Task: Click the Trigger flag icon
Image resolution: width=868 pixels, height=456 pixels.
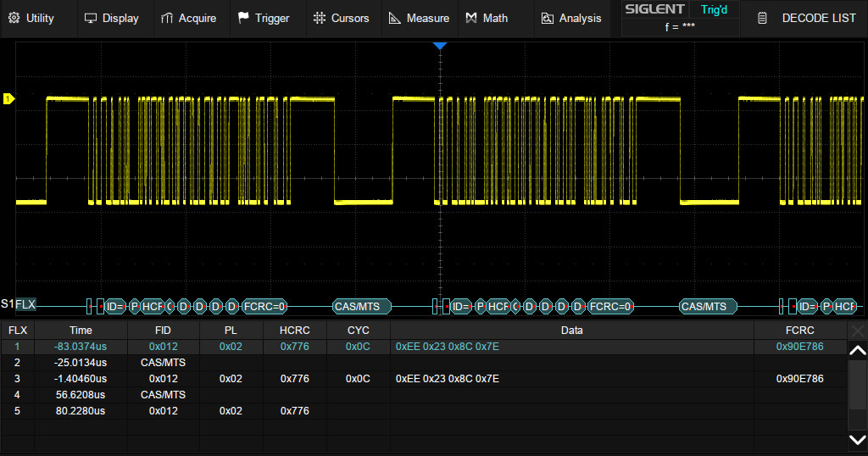Action: pos(243,18)
